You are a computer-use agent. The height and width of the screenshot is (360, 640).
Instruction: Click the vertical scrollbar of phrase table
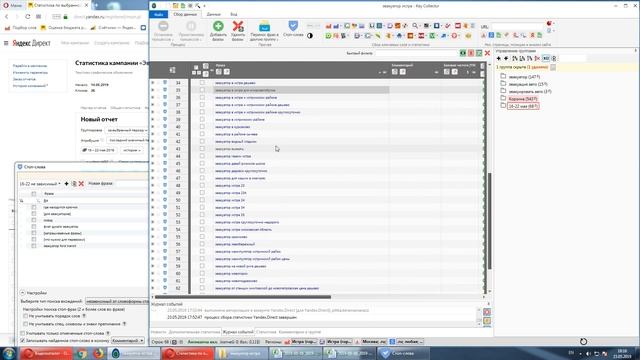click(489, 220)
